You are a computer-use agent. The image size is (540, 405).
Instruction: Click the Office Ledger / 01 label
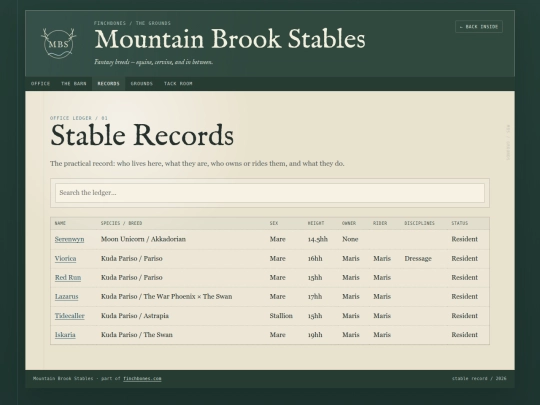click(x=79, y=118)
